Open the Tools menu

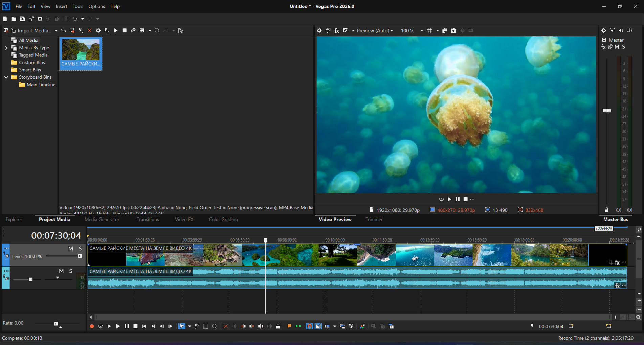(x=77, y=6)
